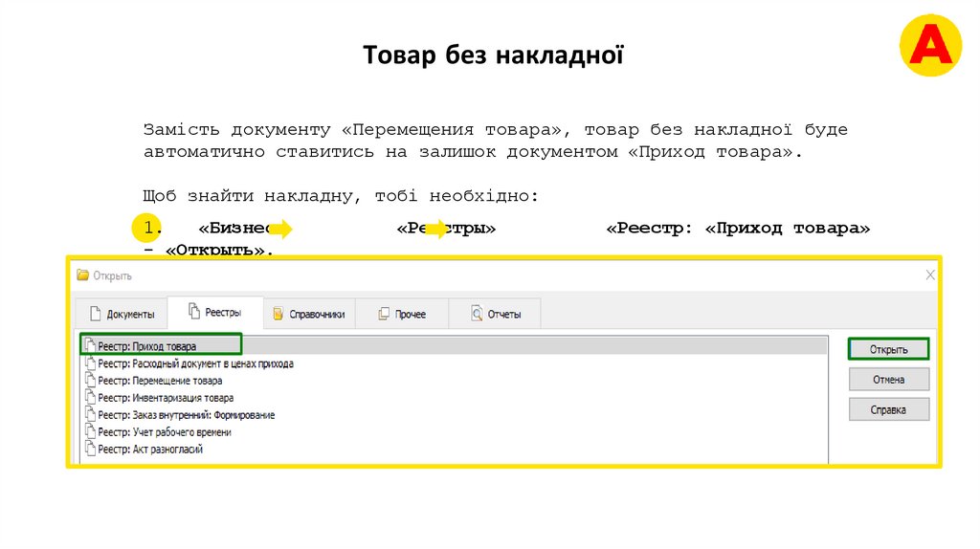This screenshot has height=549, width=980.
Task: Click the Прочее tab icon
Action: 384,314
